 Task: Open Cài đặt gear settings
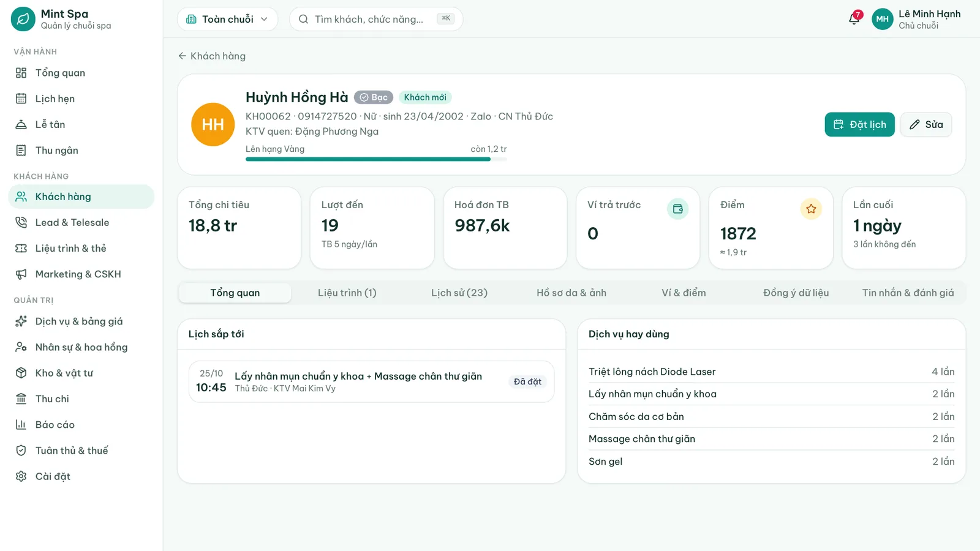pos(81,476)
